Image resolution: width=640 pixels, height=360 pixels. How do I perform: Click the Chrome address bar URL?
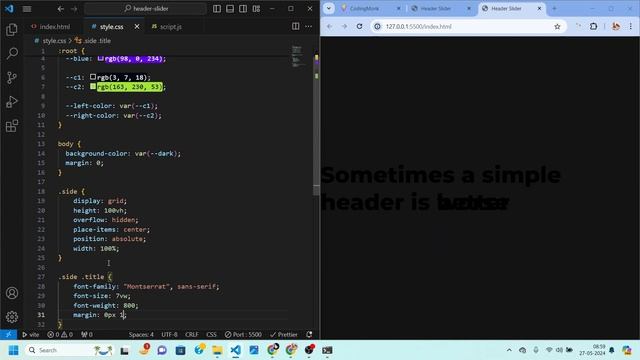pyautogui.click(x=418, y=27)
